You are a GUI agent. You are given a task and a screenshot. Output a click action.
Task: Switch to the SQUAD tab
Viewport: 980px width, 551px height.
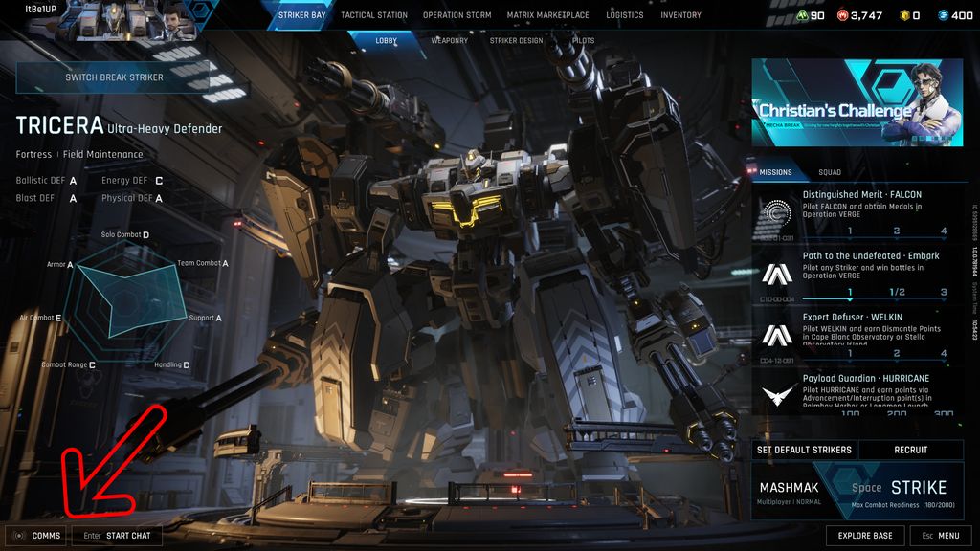[x=829, y=172]
